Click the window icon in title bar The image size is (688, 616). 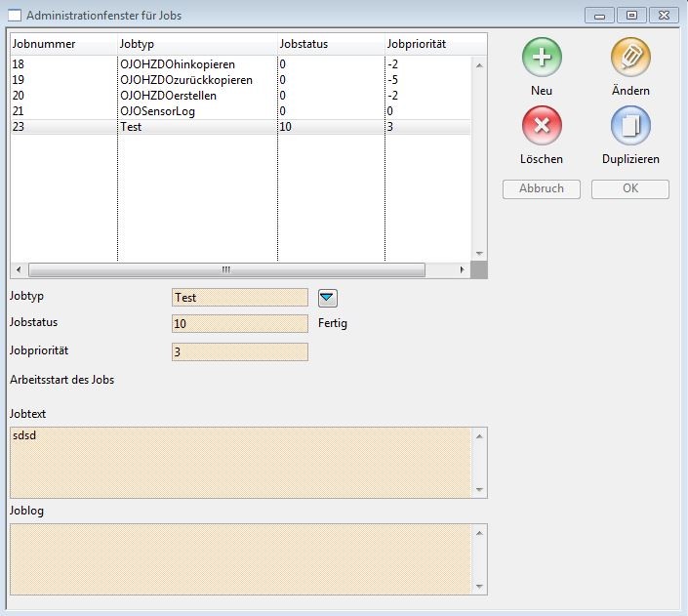tap(14, 16)
